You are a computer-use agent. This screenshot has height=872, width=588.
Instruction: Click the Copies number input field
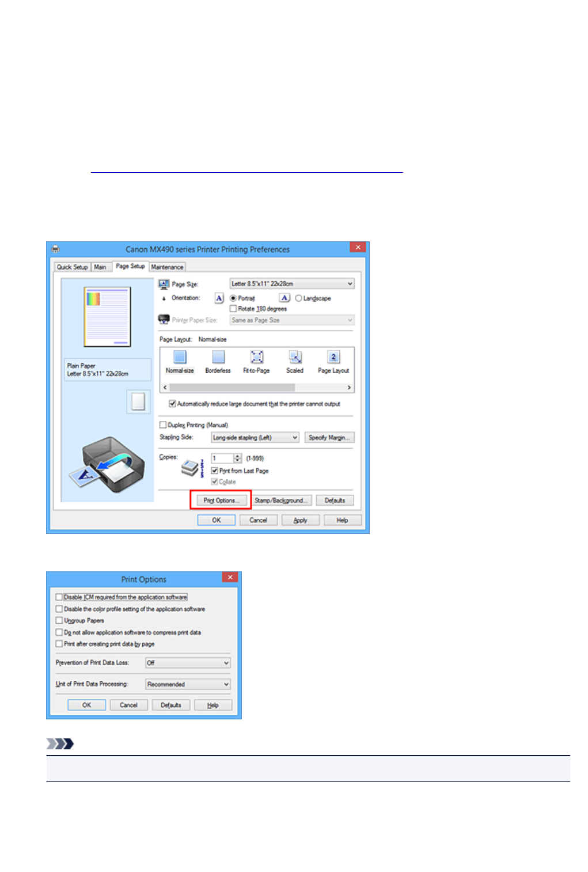coord(222,458)
